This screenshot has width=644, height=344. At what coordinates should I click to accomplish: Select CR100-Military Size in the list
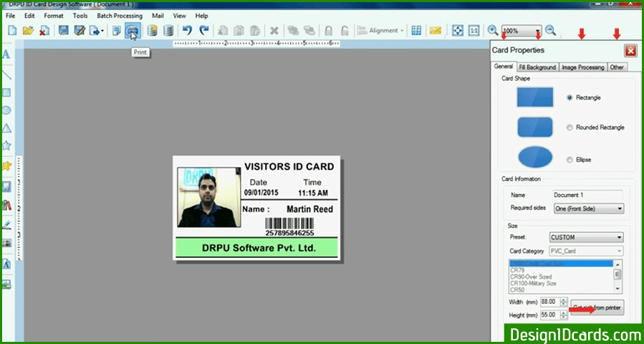click(533, 284)
